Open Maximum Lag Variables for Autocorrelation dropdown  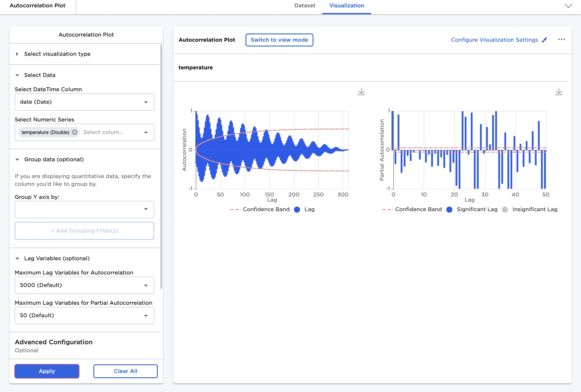[84, 285]
